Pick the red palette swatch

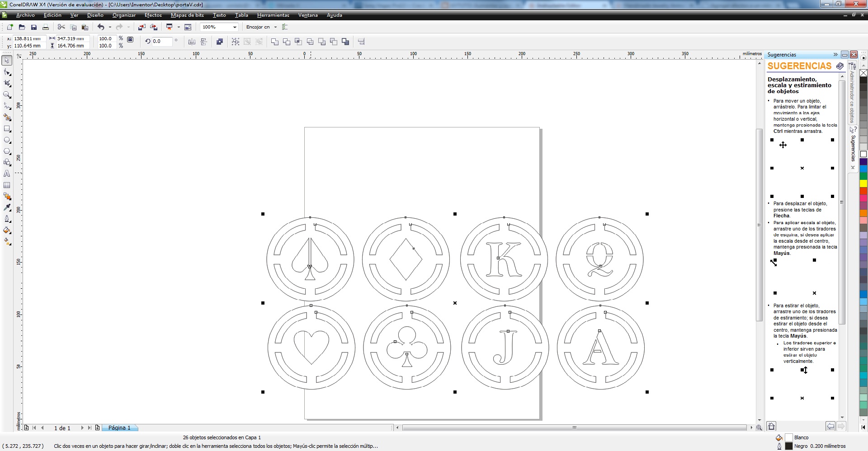[x=863, y=191]
